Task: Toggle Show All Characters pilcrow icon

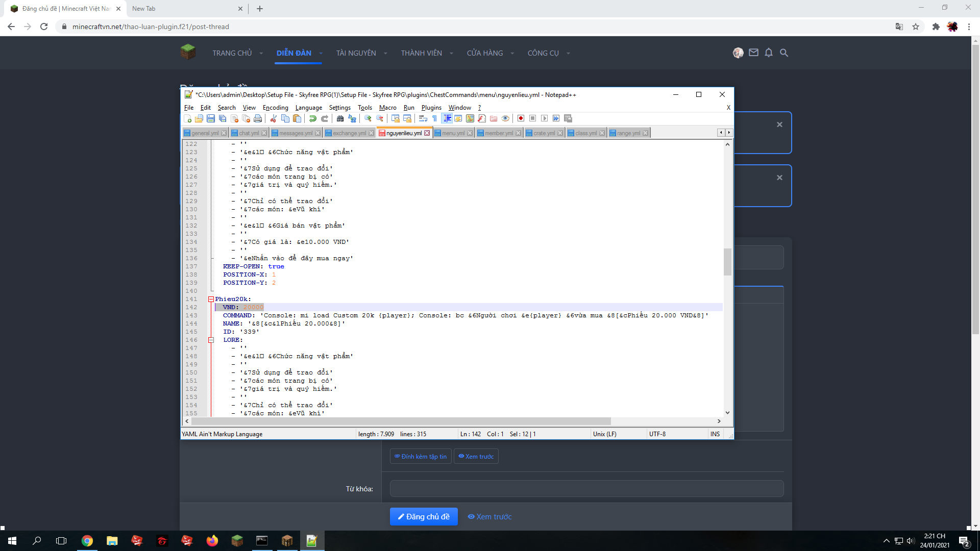Action: (435, 118)
